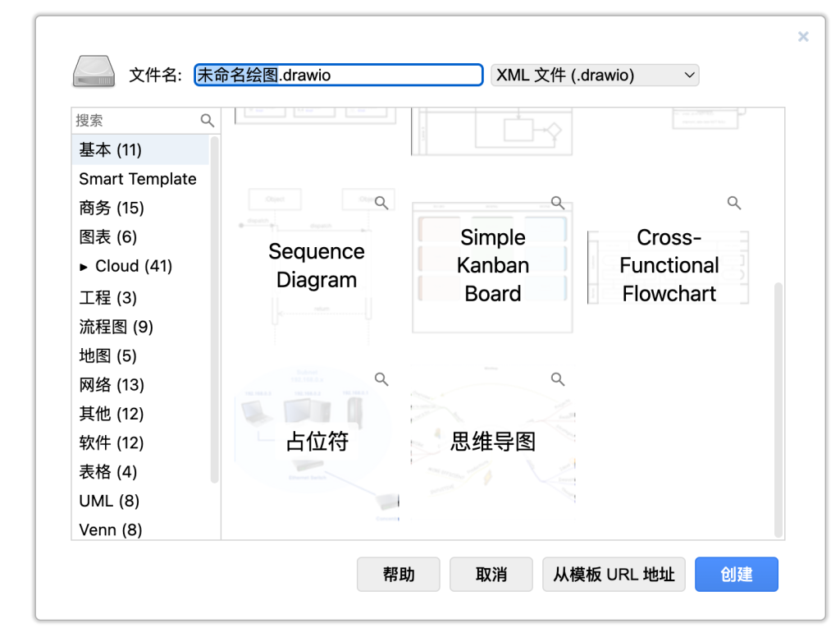Screen dimensions: 840x637
Task: Choose the 思维导图 template thumbnail
Action: pyautogui.click(x=493, y=442)
